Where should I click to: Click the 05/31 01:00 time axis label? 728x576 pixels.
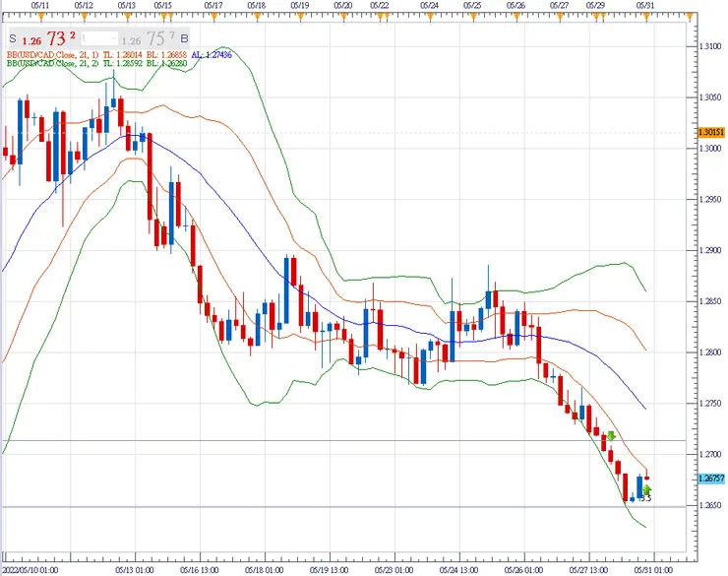[653, 569]
